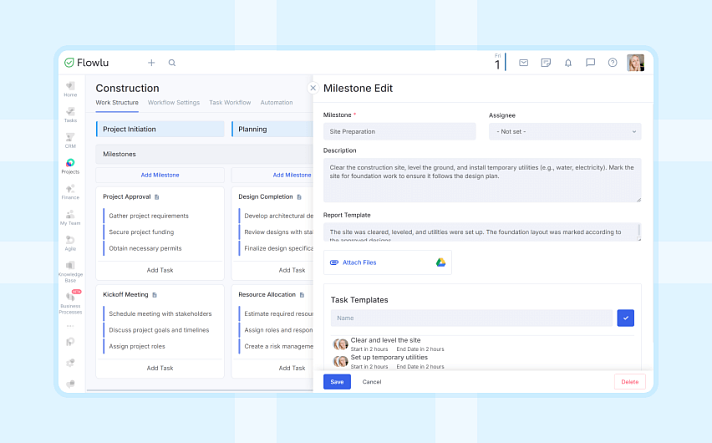Open template Clear and level the site
Viewport: 712px width, 443px height.
click(x=386, y=340)
